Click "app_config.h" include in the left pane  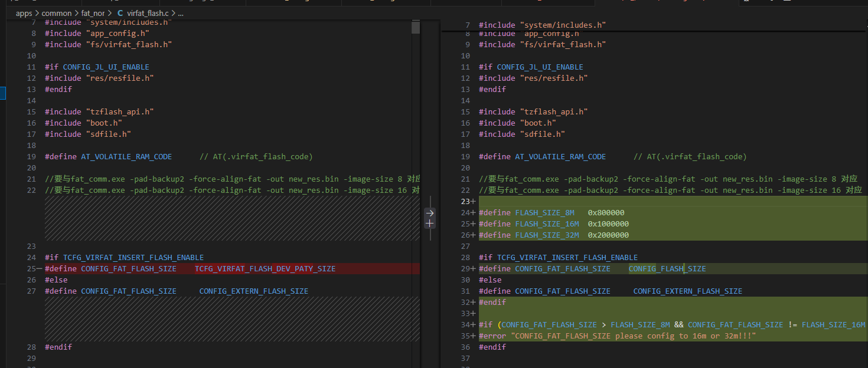point(118,33)
